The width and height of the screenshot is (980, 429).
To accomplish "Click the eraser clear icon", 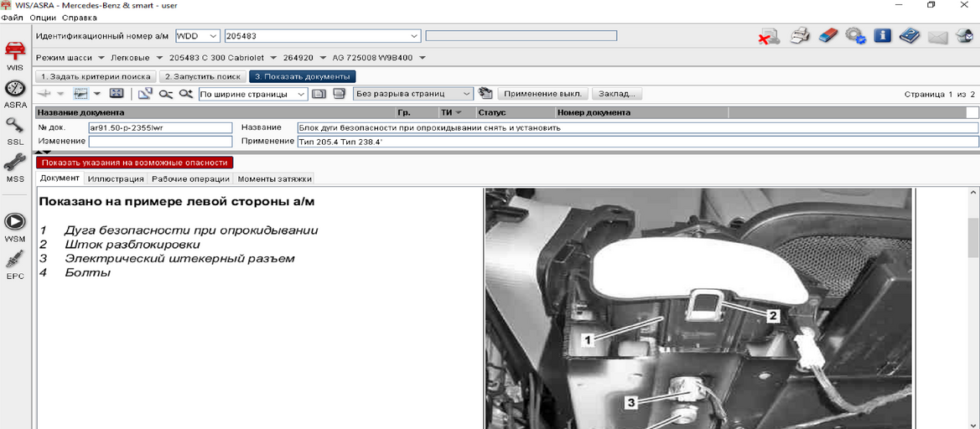I will pos(828,36).
